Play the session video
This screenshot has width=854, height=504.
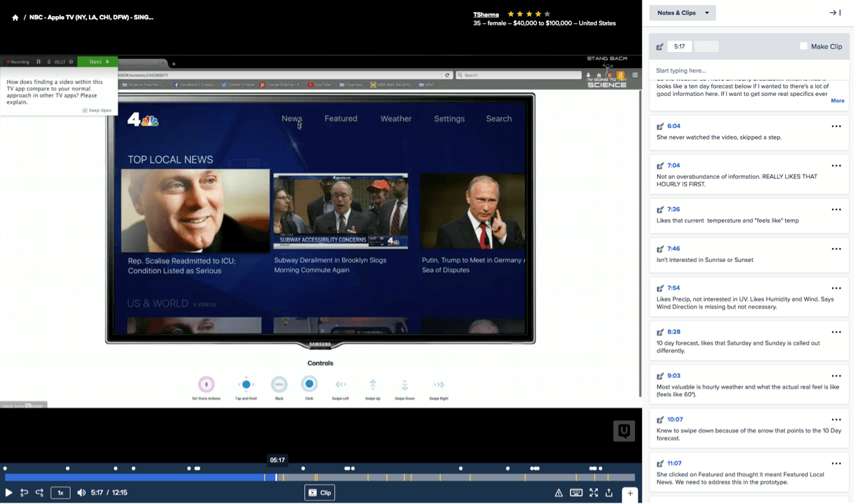[x=9, y=493]
